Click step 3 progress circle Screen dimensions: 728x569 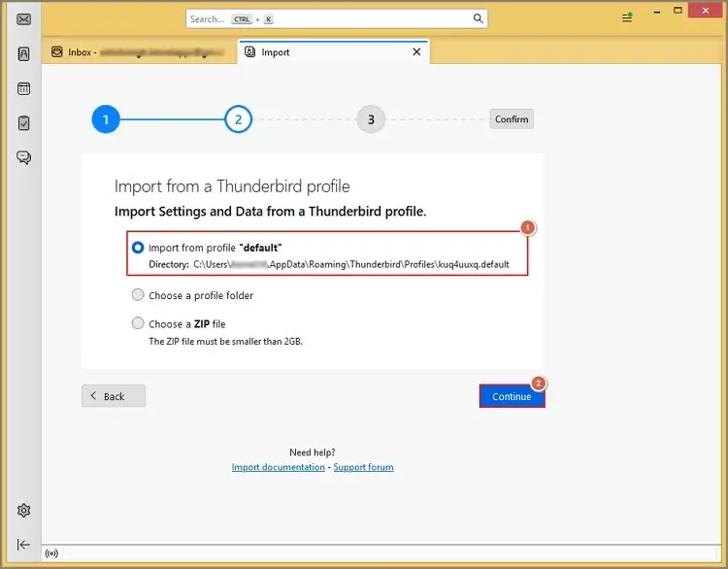tap(371, 119)
